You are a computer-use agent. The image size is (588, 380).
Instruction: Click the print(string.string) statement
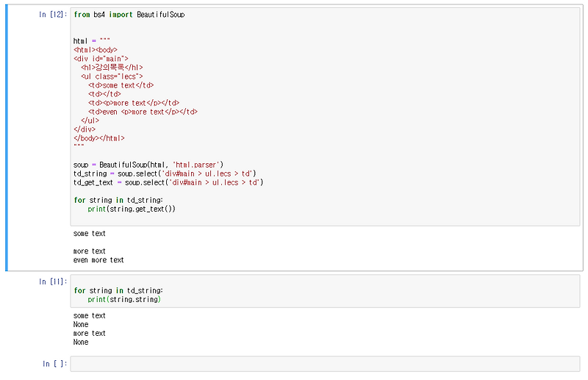coord(123,299)
